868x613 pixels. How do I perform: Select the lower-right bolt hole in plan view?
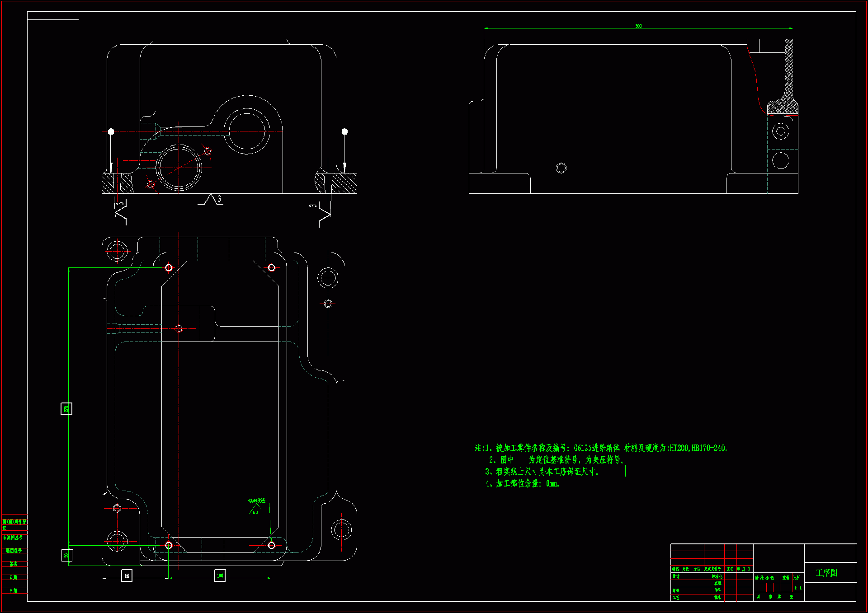[x=271, y=545]
